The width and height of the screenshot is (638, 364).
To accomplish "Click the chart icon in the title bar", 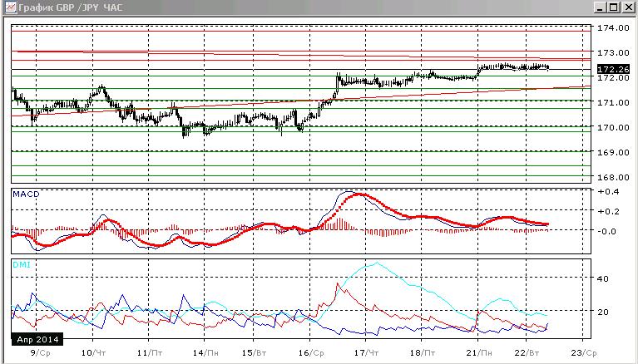I will 11,7.
